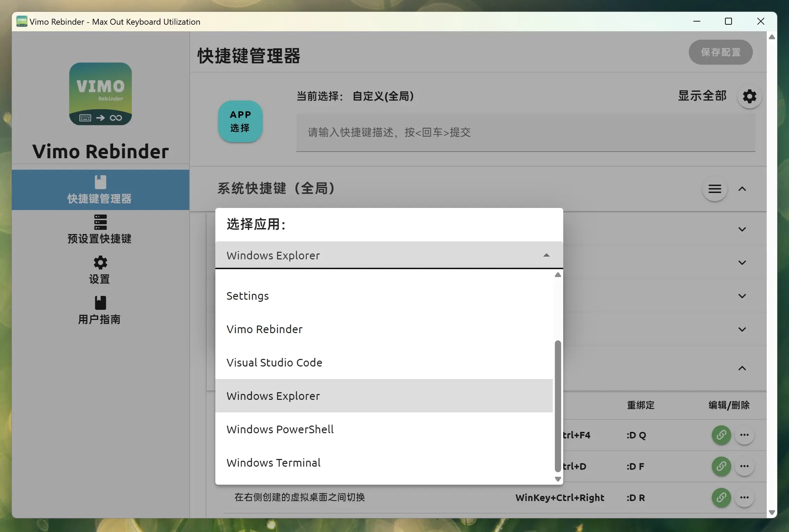Screen dimensions: 789x532
Task: Click the app icon in the title bar
Action: [x=22, y=22]
